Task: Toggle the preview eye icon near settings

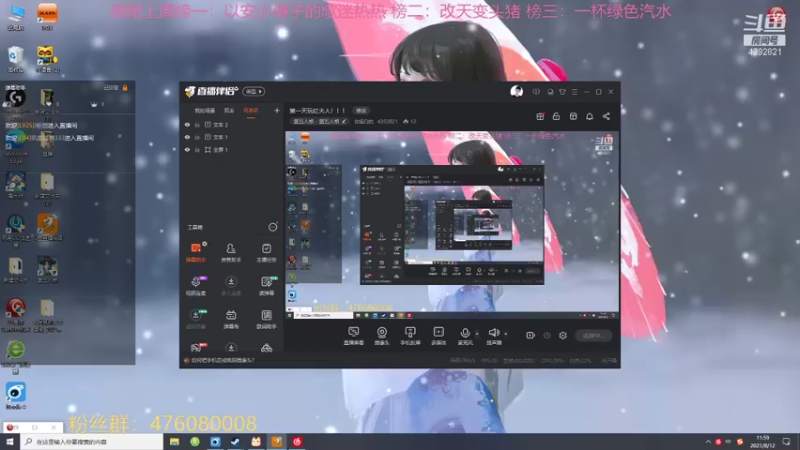Action: 546,335
